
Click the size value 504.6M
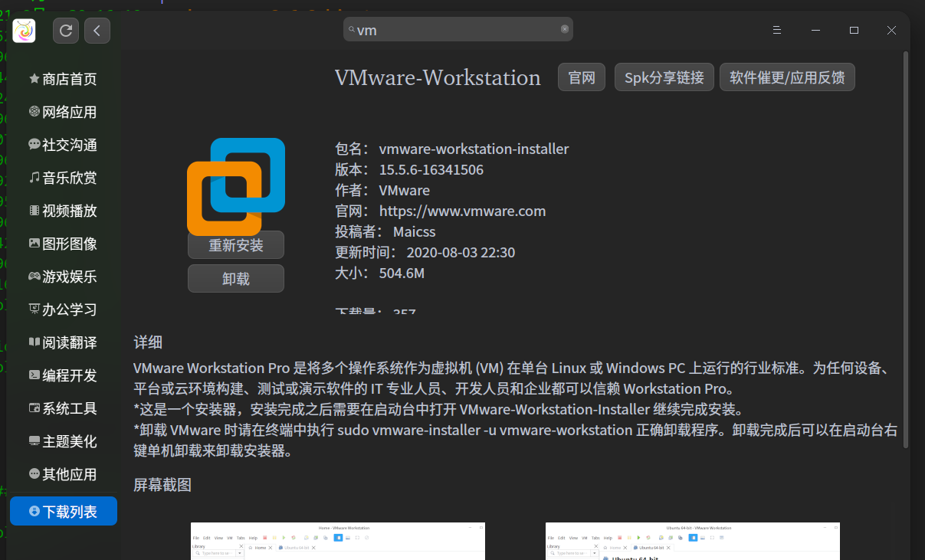coord(402,273)
